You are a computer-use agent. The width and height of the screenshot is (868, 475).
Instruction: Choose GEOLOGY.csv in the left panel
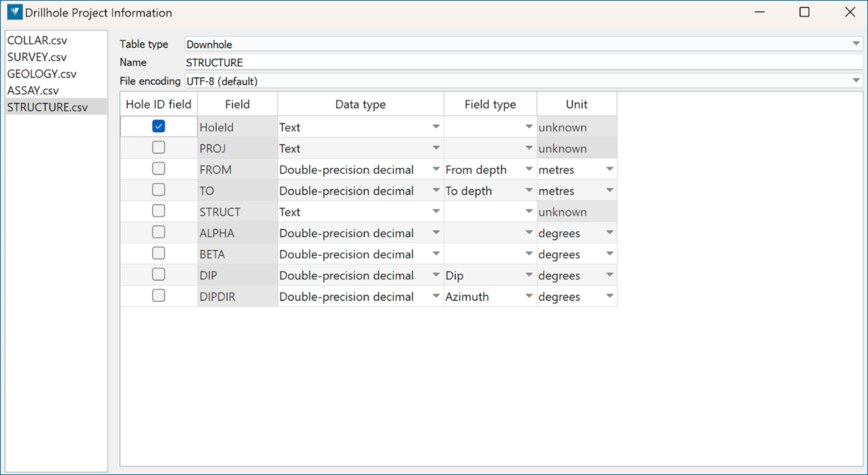coord(42,74)
